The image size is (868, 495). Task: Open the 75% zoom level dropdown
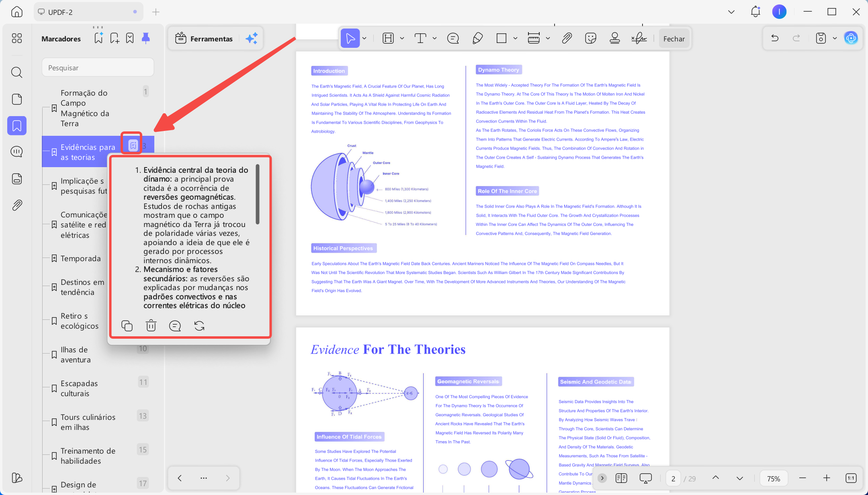click(x=774, y=478)
